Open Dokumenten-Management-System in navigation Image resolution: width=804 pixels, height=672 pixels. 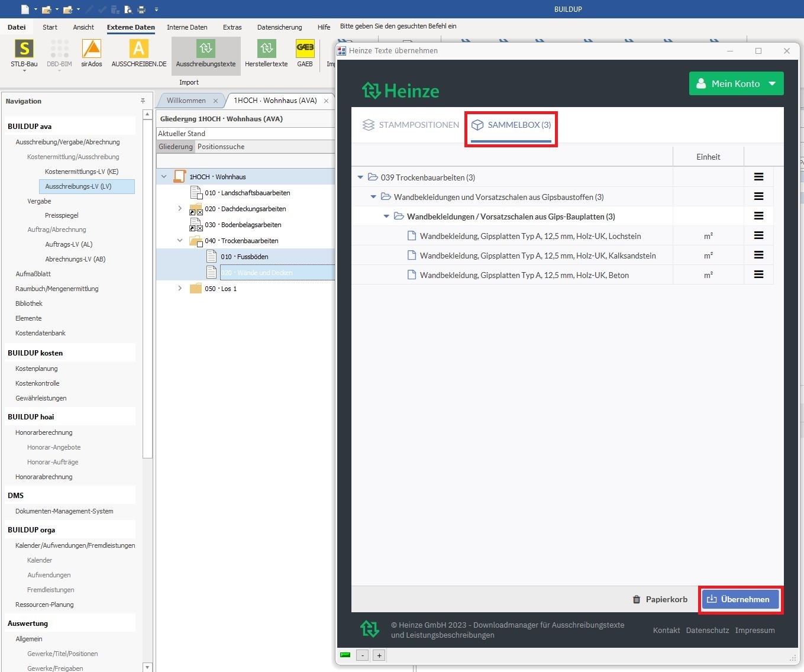[x=64, y=511]
